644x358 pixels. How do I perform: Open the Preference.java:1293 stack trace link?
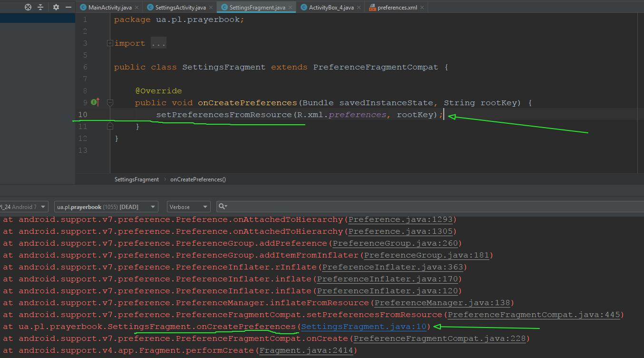(x=400, y=219)
